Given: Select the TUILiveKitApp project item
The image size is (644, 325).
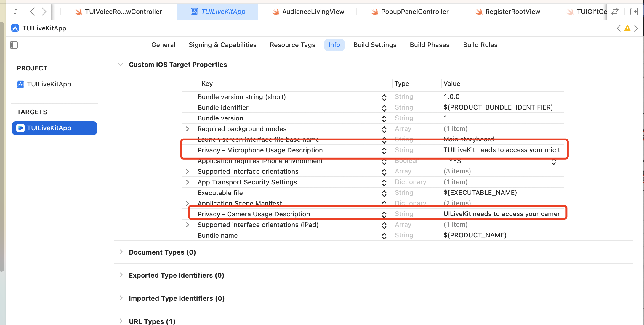Looking at the screenshot, I should click(49, 84).
